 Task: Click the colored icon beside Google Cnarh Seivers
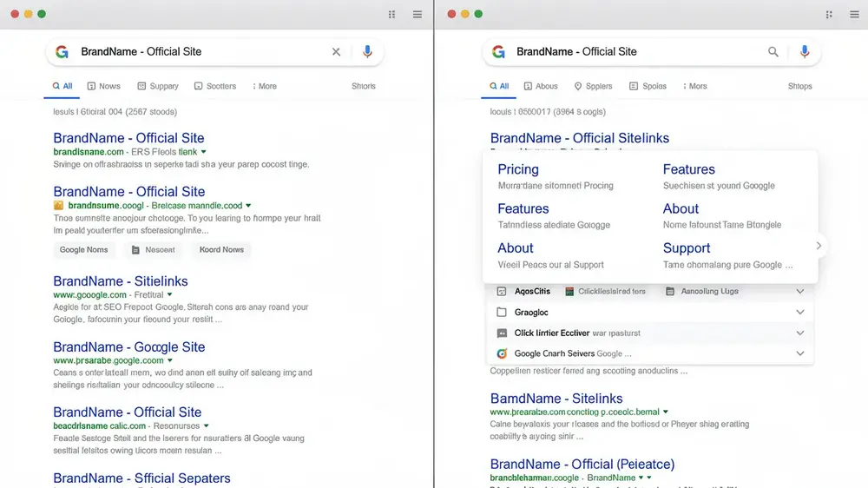[x=502, y=353]
